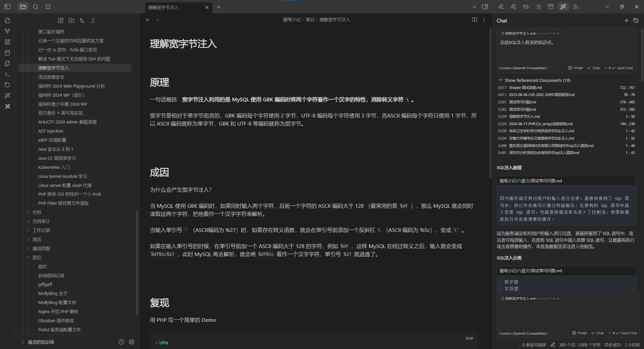Viewport: 644px width, 349px height.
Task: Open the search icon in top bar
Action: (36, 7)
